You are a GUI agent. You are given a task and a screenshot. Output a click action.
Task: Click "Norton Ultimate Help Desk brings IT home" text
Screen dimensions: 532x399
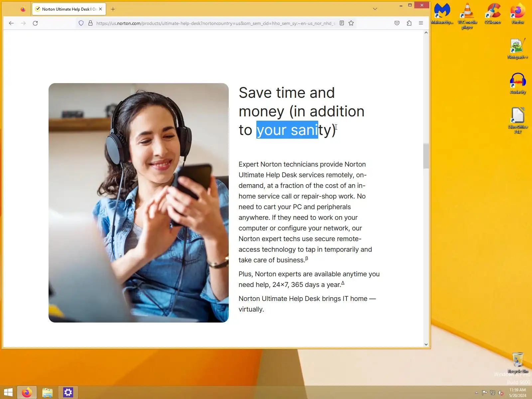[307, 304]
